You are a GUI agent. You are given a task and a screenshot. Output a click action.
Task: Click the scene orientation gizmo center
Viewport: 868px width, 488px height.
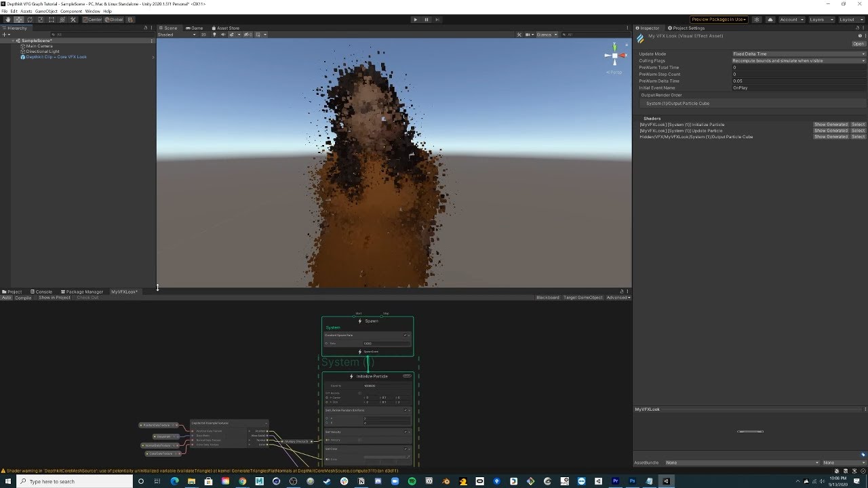615,56
